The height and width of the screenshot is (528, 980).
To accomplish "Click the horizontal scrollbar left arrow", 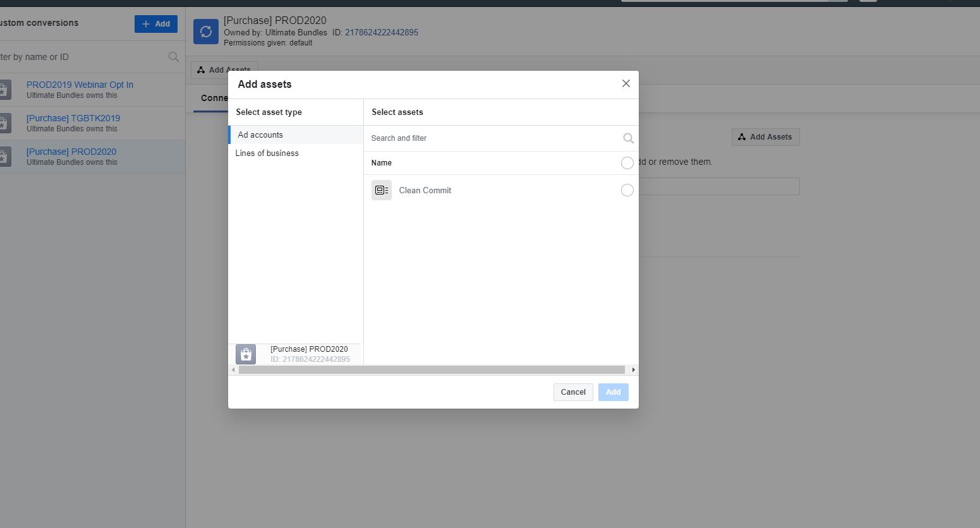I will (x=233, y=370).
